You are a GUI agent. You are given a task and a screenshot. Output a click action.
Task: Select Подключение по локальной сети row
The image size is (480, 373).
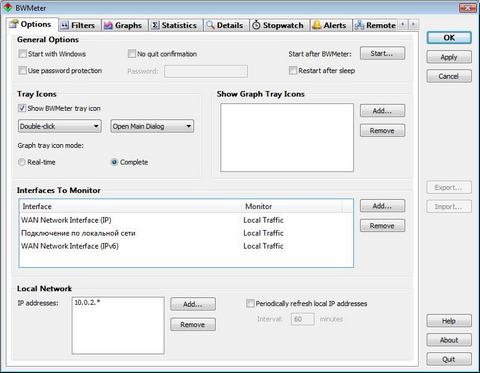[186, 233]
